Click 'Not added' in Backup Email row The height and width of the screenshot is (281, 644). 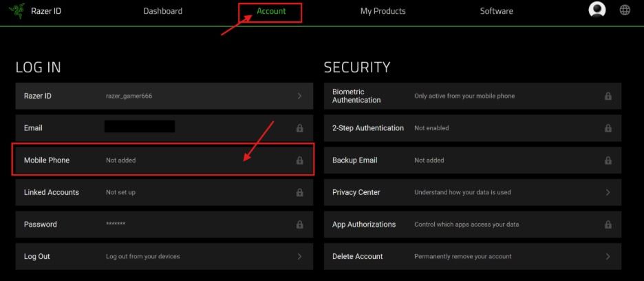point(429,160)
